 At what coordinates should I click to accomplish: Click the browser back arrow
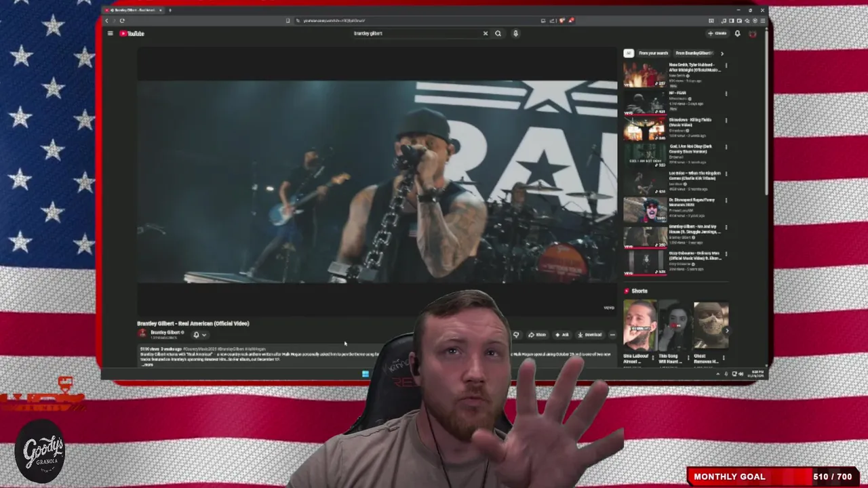(106, 20)
